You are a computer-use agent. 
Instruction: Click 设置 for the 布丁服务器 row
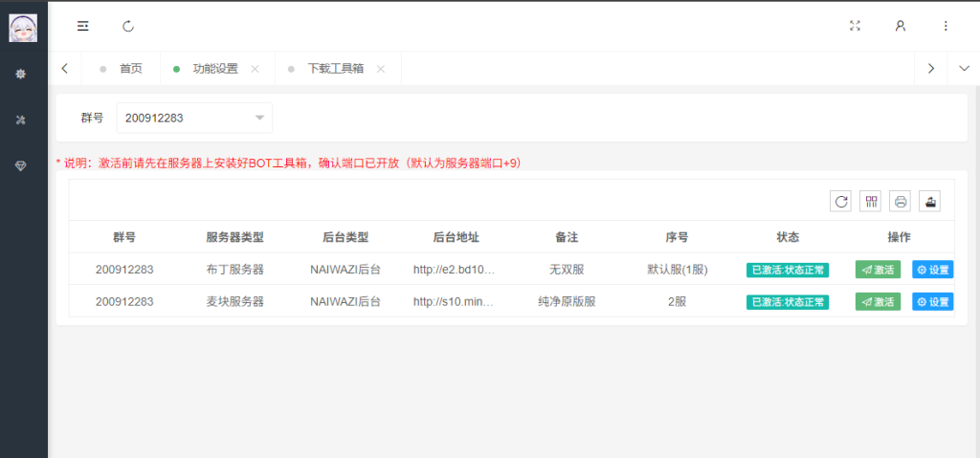click(x=932, y=270)
